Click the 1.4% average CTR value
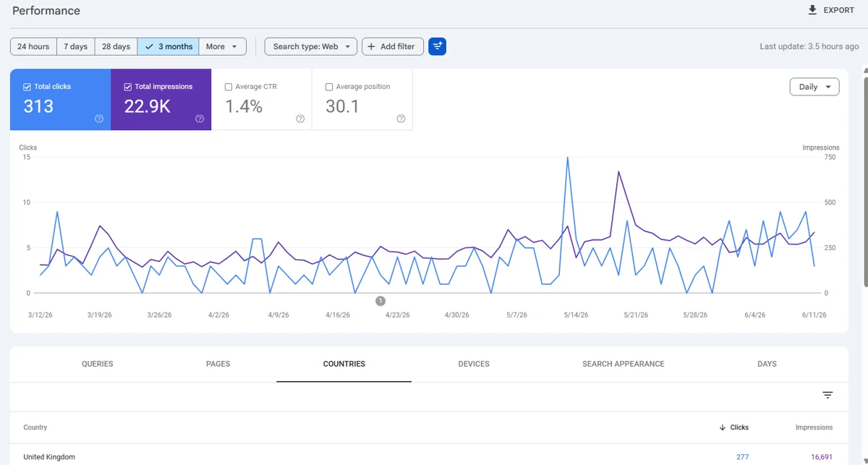Viewport: 868px width, 465px height. [x=244, y=106]
